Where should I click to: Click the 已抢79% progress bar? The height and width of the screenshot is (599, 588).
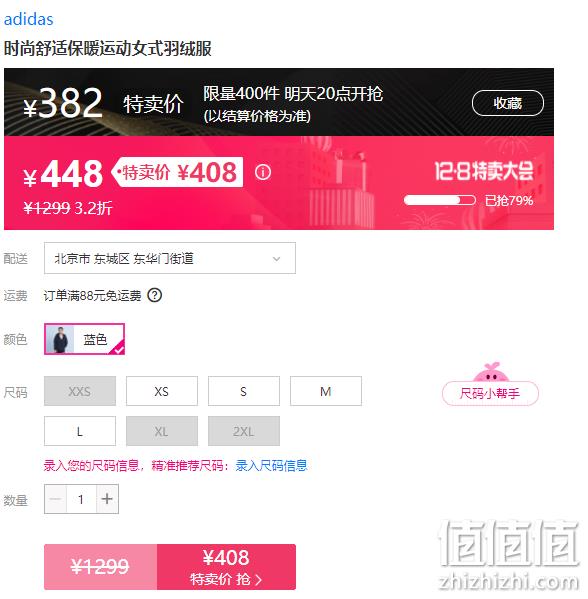coord(440,200)
